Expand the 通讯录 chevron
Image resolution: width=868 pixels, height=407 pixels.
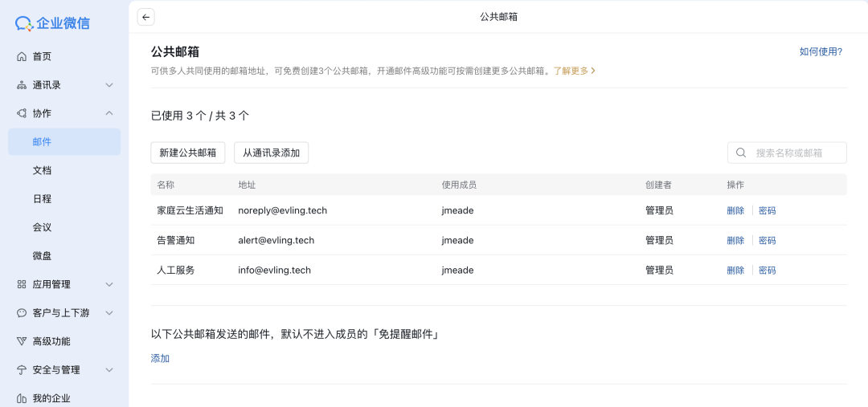pyautogui.click(x=109, y=85)
